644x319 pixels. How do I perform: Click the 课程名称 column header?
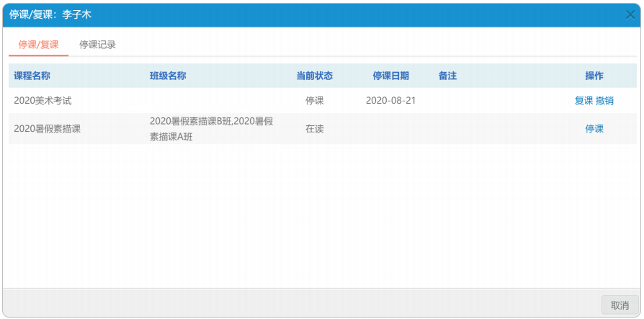32,76
